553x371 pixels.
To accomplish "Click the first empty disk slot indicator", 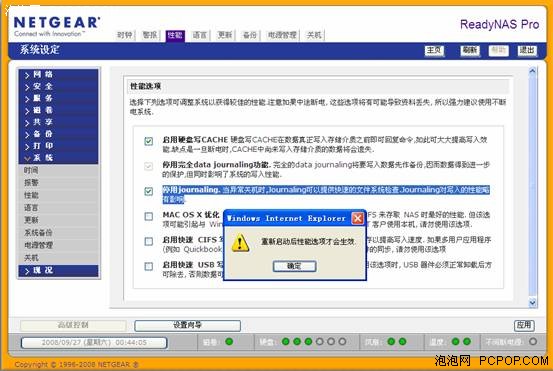I will 320,341.
